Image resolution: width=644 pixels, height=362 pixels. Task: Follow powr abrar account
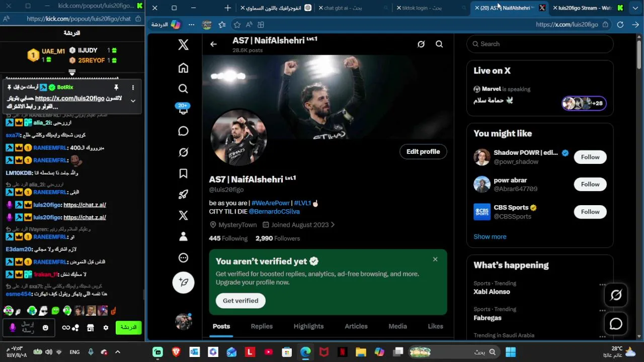[590, 185]
